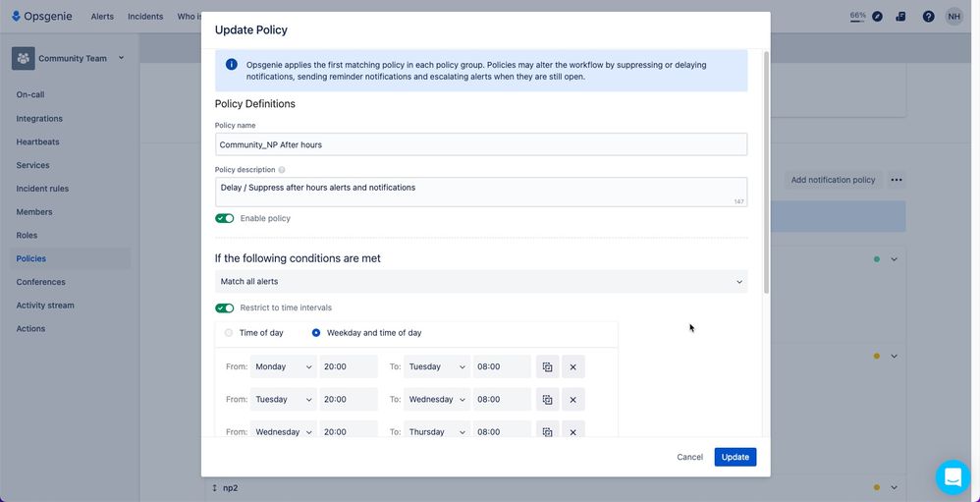The width and height of the screenshot is (980, 502).
Task: Click the Update button
Action: point(735,457)
